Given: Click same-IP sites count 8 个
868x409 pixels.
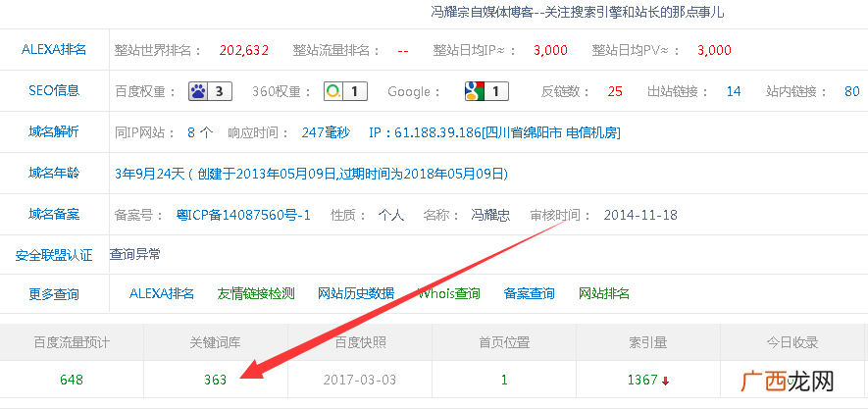Looking at the screenshot, I should (x=200, y=132).
